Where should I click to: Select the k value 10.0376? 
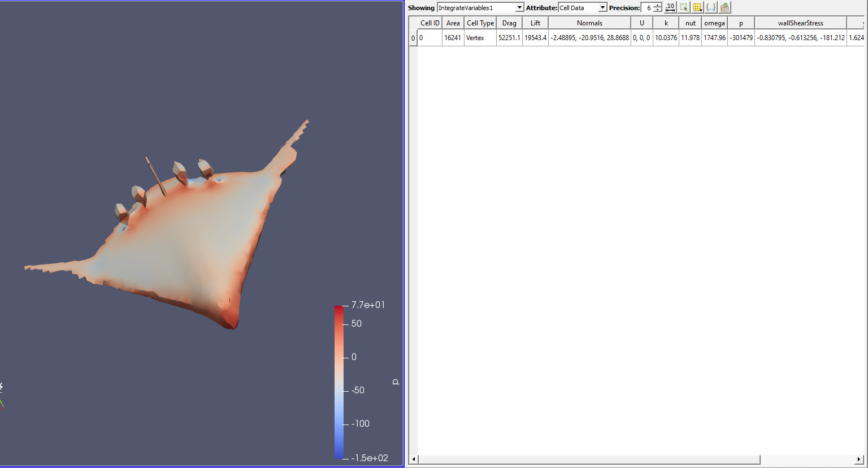tap(666, 38)
